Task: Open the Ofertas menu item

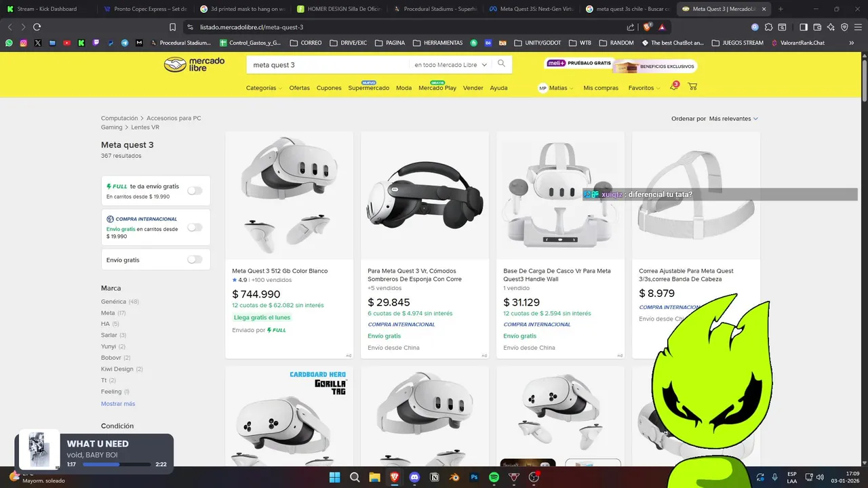Action: point(299,88)
